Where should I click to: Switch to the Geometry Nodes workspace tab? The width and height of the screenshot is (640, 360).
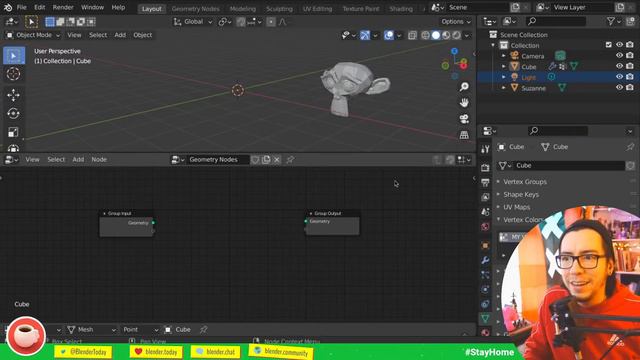tap(196, 9)
